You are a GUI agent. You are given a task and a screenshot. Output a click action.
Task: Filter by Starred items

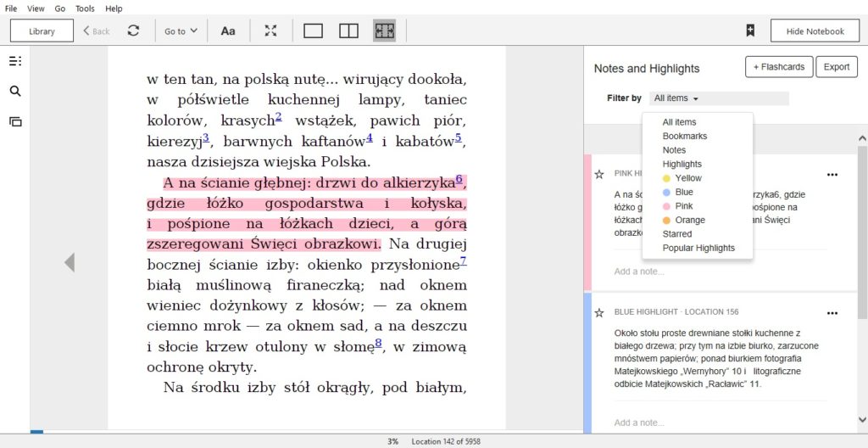[x=677, y=234]
